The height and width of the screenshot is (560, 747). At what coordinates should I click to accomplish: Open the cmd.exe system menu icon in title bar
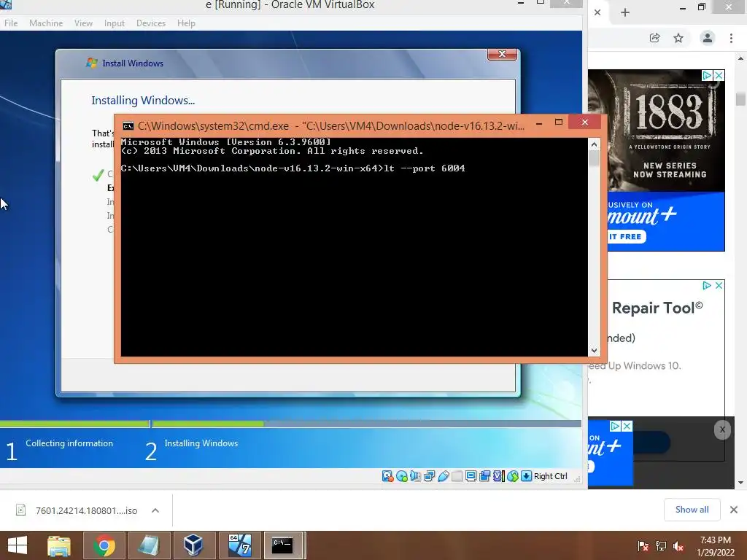point(128,125)
